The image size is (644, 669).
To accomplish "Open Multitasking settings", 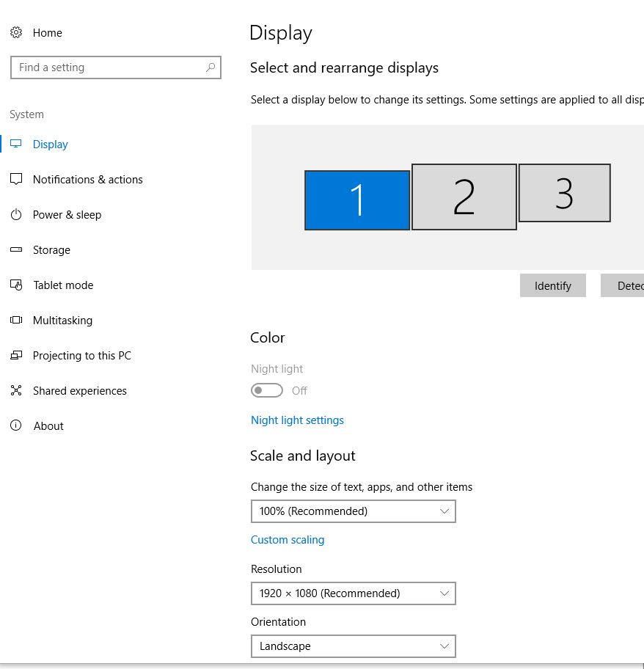I will 62,321.
